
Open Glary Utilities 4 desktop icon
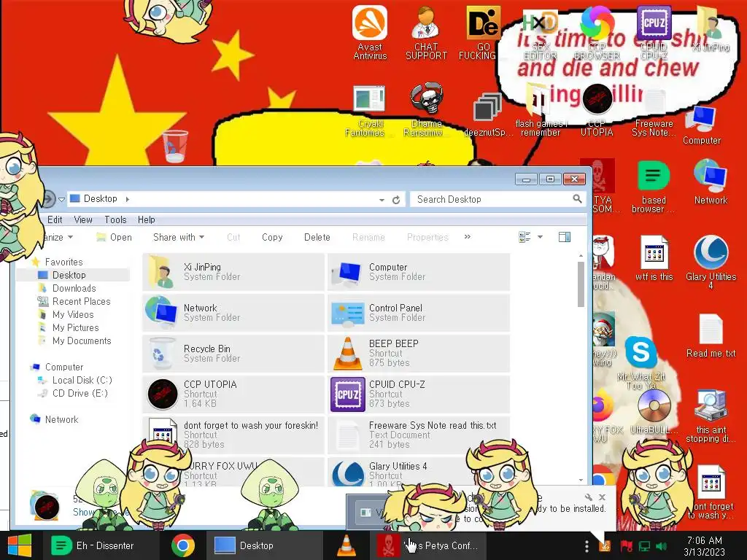pos(711,262)
